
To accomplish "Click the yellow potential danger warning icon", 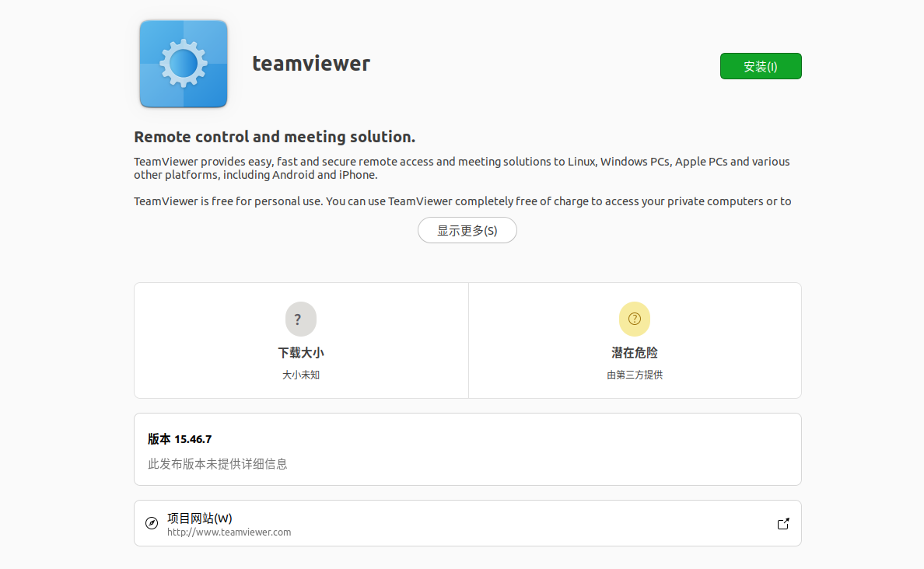I will pyautogui.click(x=635, y=319).
